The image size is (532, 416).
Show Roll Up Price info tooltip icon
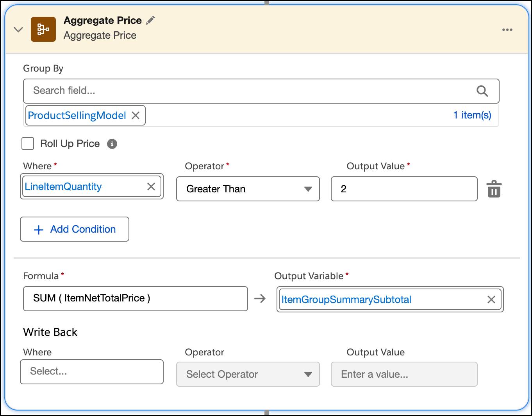(x=112, y=144)
